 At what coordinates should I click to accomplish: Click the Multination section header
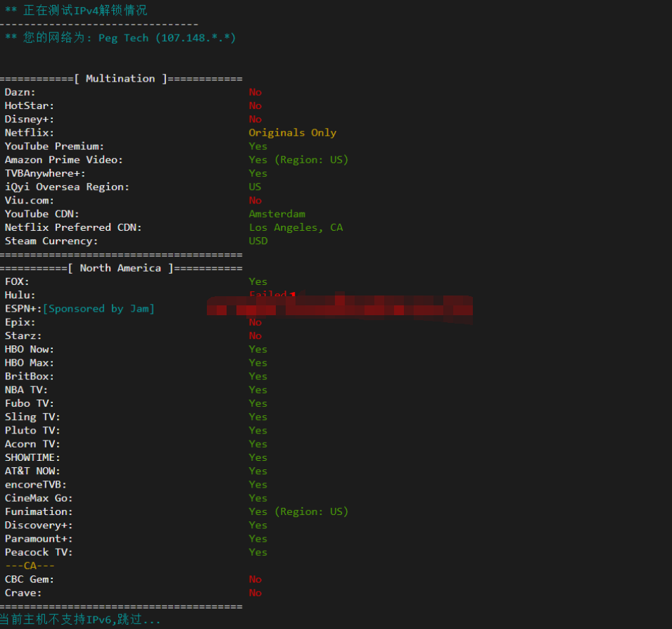(x=121, y=79)
